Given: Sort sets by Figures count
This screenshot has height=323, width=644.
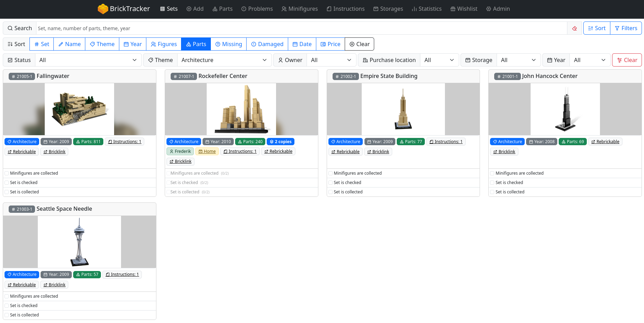Looking at the screenshot, I should [x=164, y=44].
